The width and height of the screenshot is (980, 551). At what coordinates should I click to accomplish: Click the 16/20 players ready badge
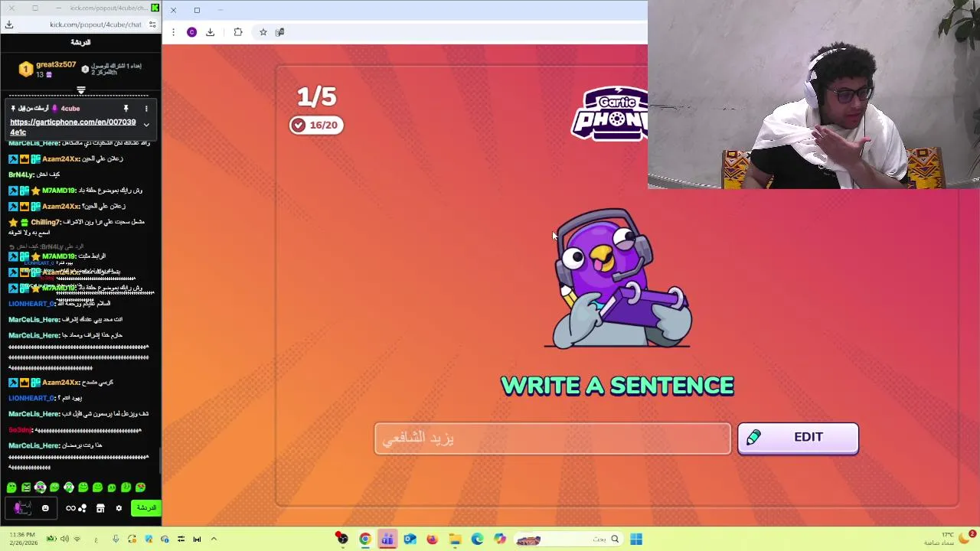pos(316,125)
